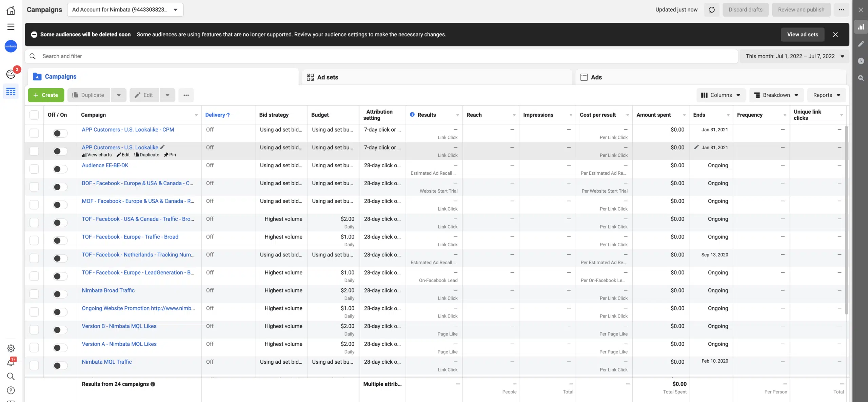Image resolution: width=868 pixels, height=402 pixels.
Task: Toggle on Audience EE-BE-DK campaign
Action: coord(60,169)
